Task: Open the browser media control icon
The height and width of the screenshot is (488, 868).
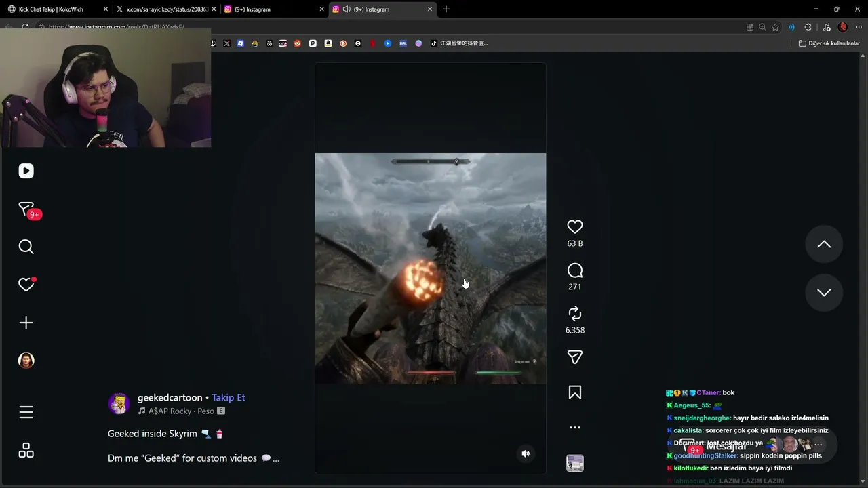Action: (x=825, y=27)
